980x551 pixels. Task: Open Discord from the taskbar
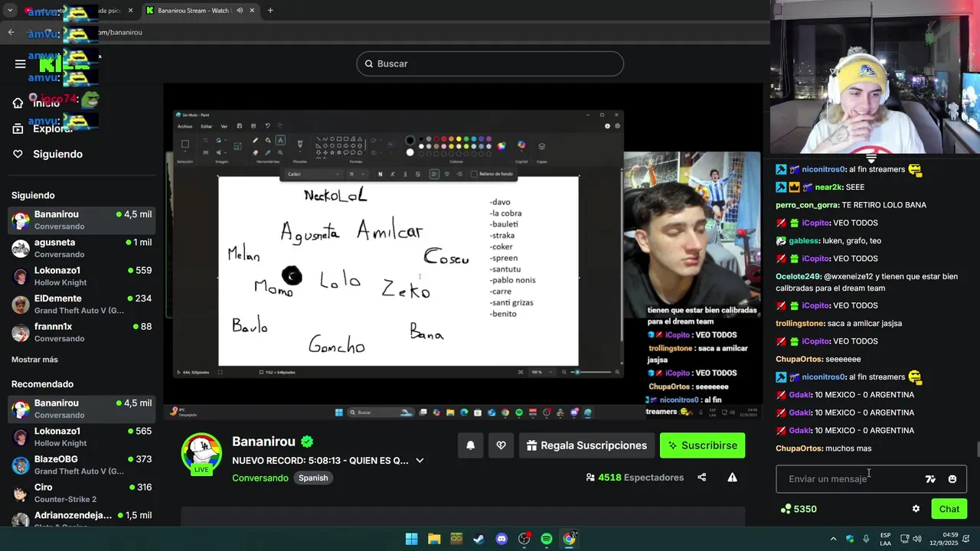tap(501, 539)
